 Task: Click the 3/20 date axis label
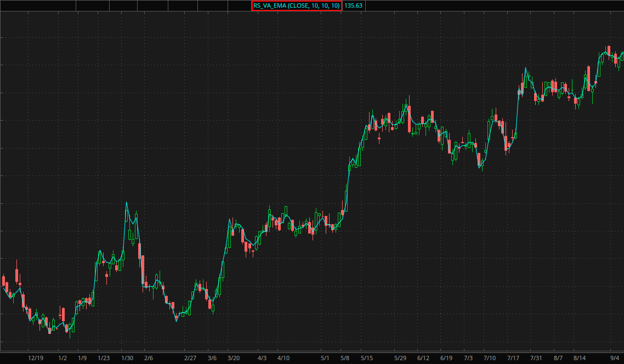pyautogui.click(x=234, y=358)
